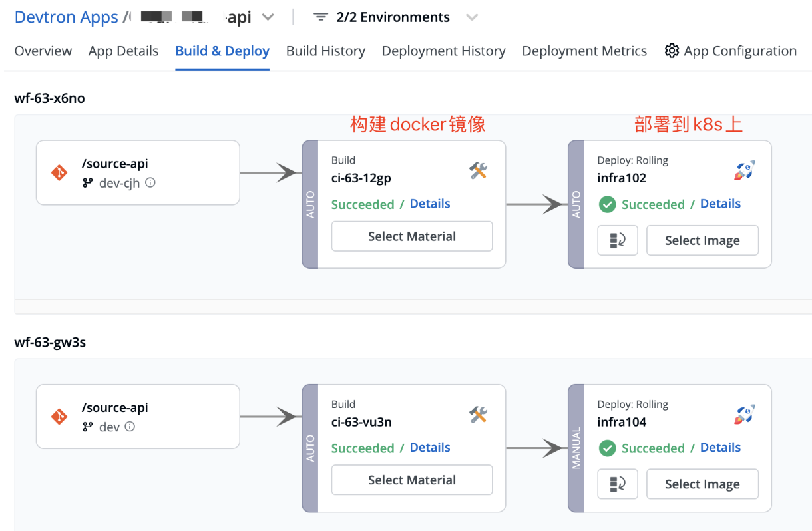Click the info icon next to dev-cjh branch
812x531 pixels.
[x=149, y=182]
